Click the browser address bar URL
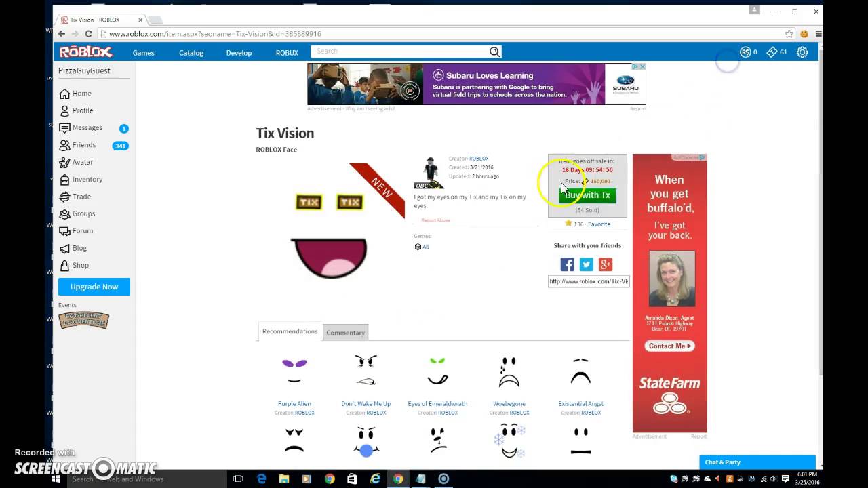Image resolution: width=868 pixels, height=488 pixels. click(x=215, y=34)
